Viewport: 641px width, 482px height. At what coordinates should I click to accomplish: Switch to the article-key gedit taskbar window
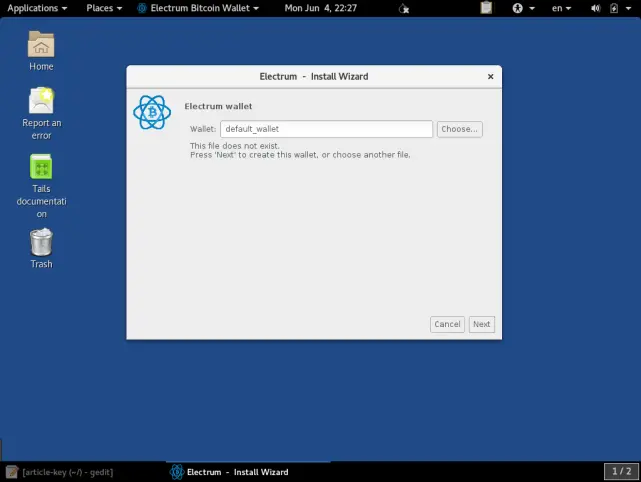59,472
